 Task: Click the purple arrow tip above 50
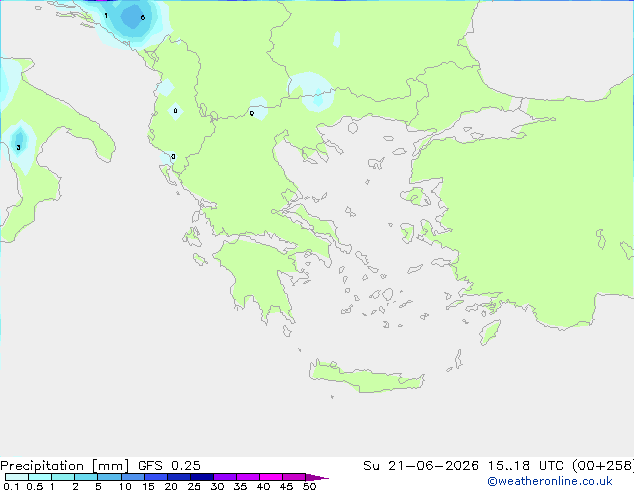pyautogui.click(x=317, y=477)
